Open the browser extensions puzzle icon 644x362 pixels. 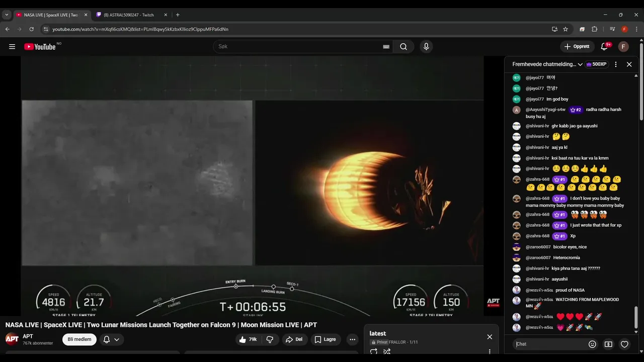pyautogui.click(x=594, y=29)
